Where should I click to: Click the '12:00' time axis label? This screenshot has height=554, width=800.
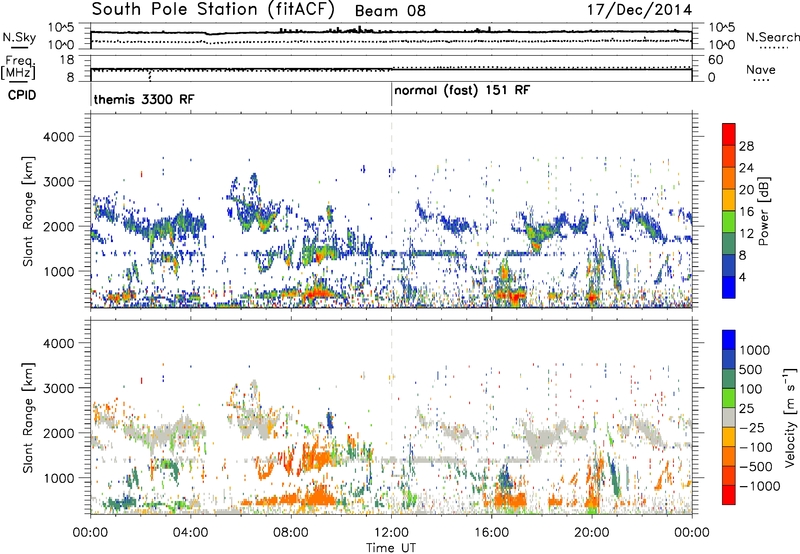click(391, 533)
